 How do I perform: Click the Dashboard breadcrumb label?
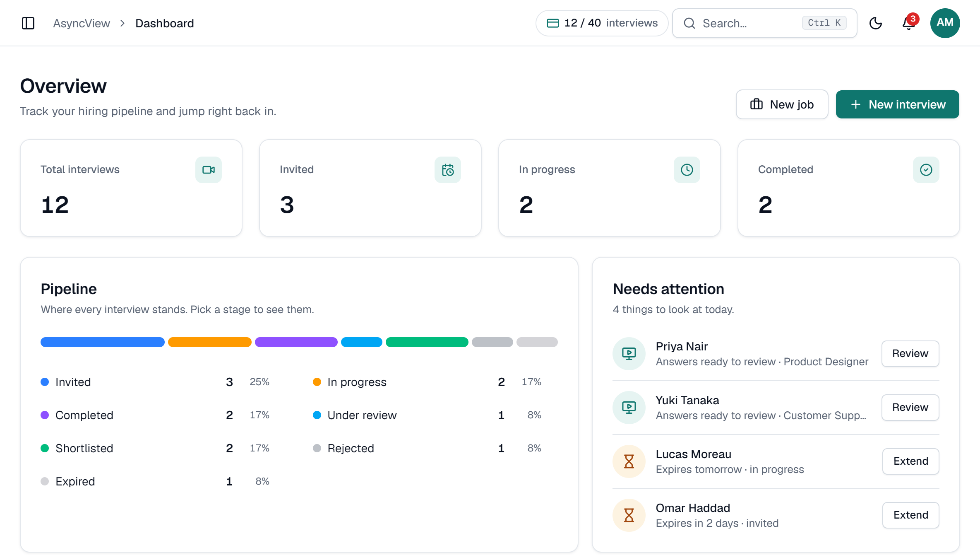click(165, 23)
